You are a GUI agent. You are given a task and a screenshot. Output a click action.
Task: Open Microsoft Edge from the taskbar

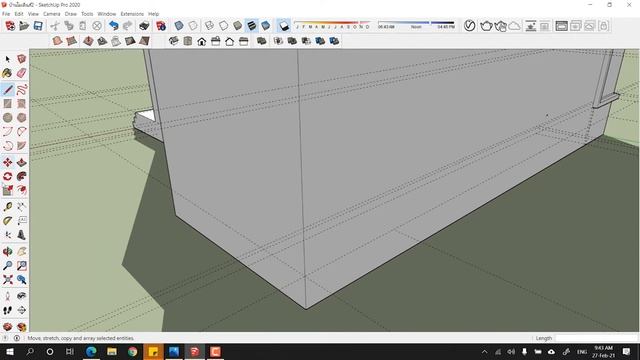point(91,351)
